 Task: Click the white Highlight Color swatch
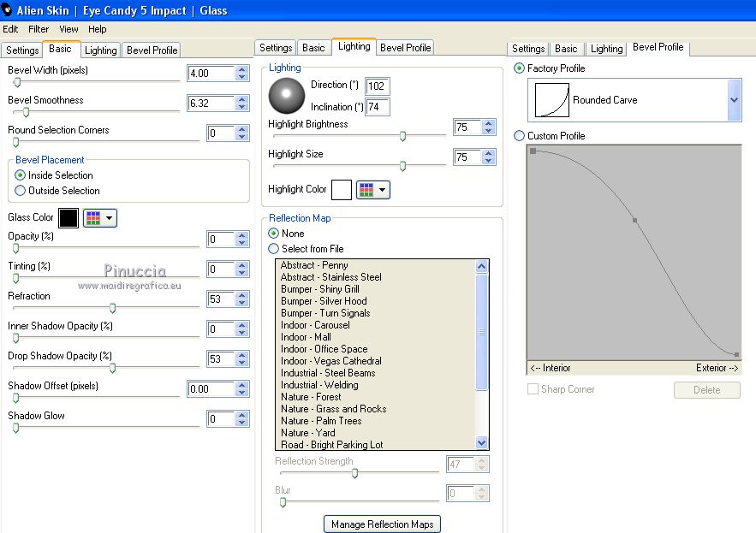pyautogui.click(x=342, y=190)
